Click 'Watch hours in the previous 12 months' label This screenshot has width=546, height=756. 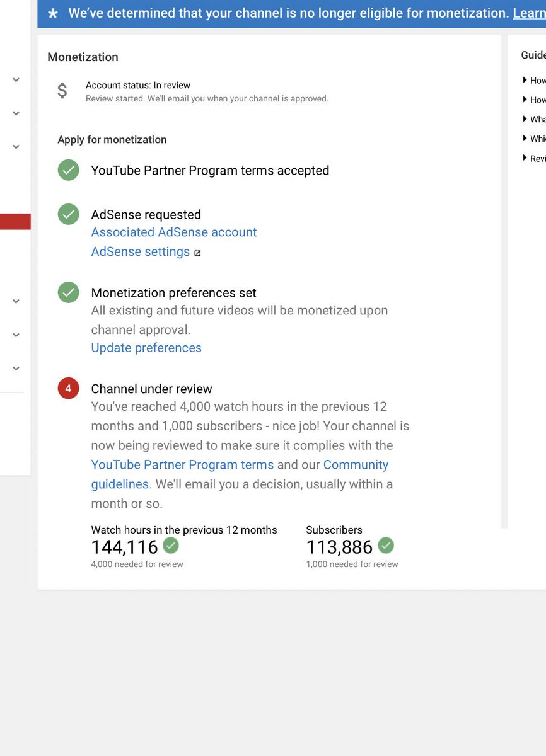[x=184, y=530]
